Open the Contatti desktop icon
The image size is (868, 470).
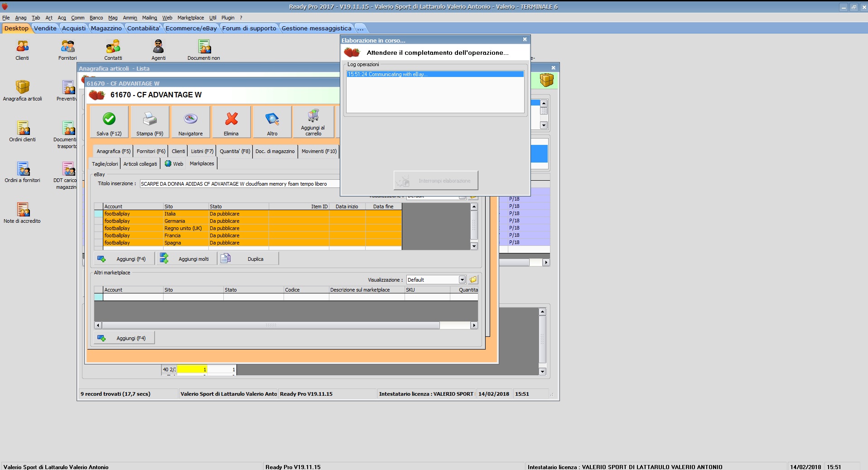click(113, 50)
